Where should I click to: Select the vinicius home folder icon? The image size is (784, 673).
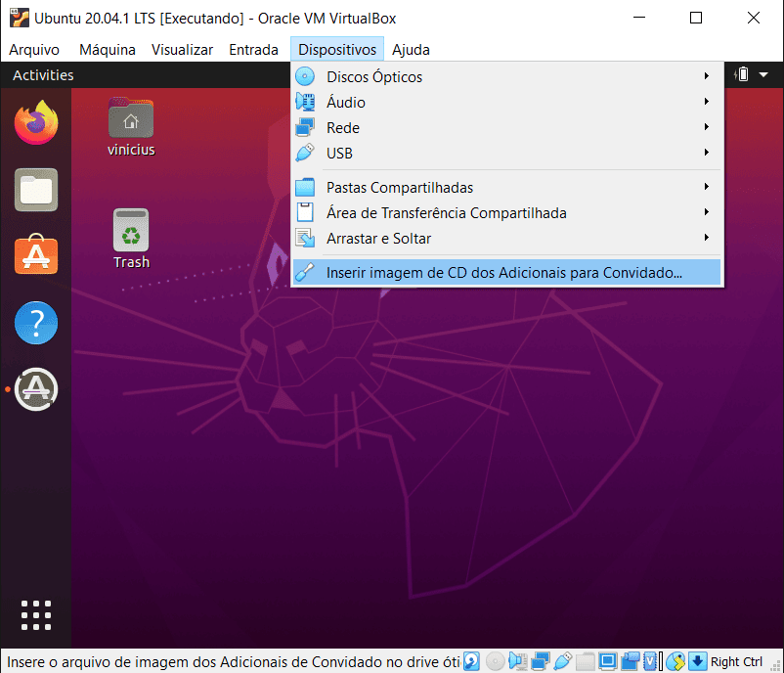pyautogui.click(x=131, y=127)
